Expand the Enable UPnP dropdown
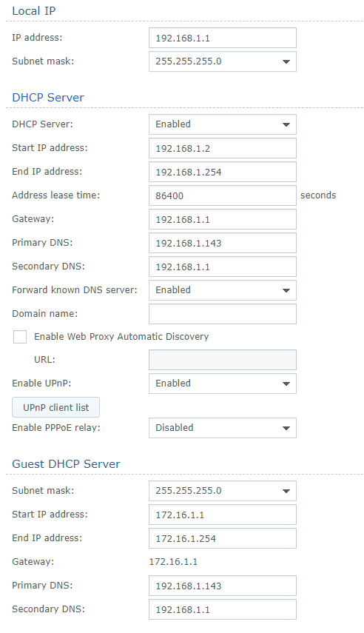Viewport: 364px width, 633px height. [223, 384]
